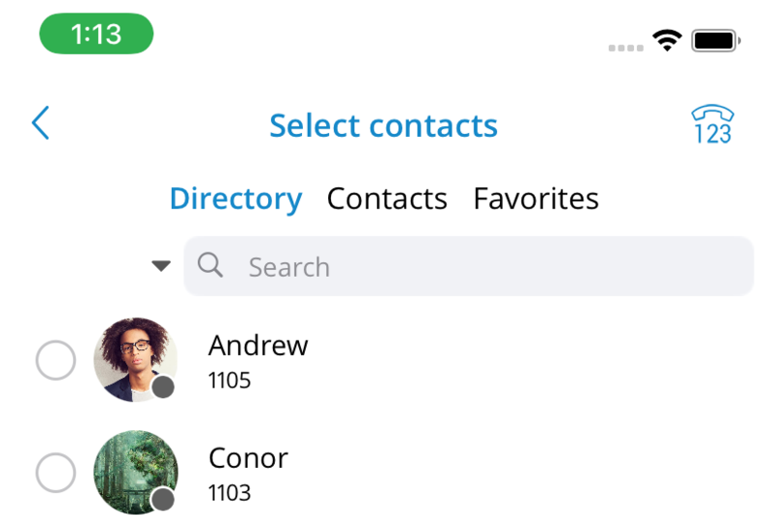
Task: Open Conor's forest avatar picture
Action: (x=136, y=473)
